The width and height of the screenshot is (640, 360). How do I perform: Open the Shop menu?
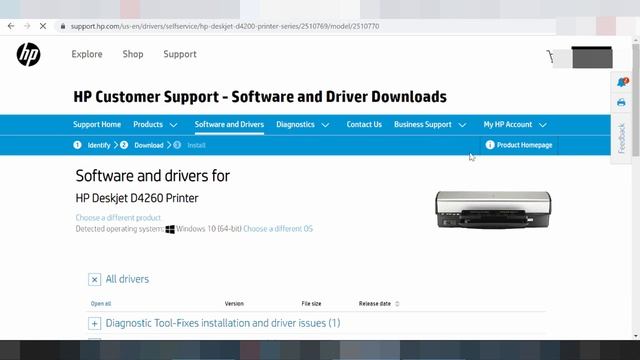(133, 54)
